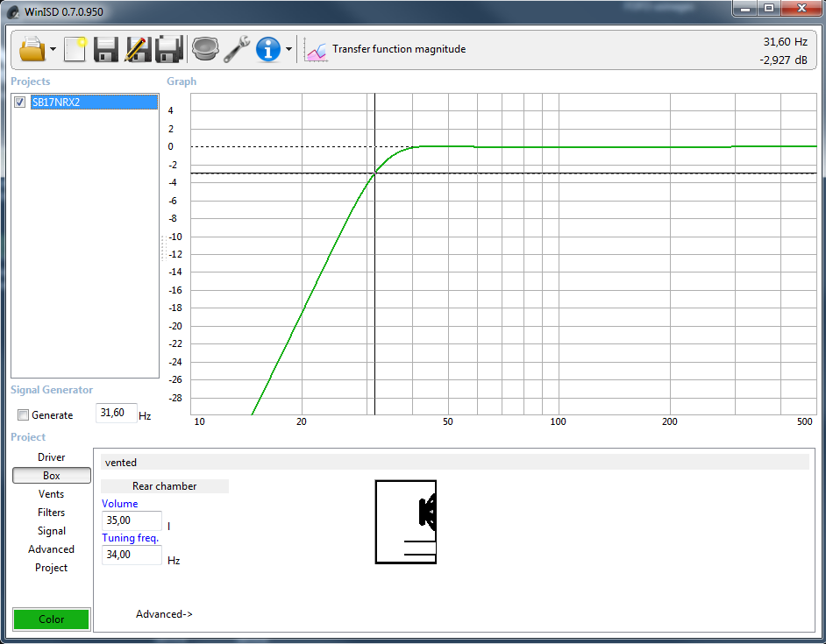Save project using the single floppy disk icon
Viewport: 826px width, 644px height.
(106, 49)
